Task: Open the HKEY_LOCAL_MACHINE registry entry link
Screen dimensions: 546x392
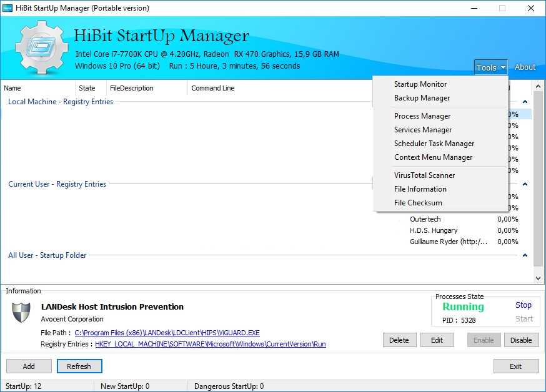Action: pos(211,344)
